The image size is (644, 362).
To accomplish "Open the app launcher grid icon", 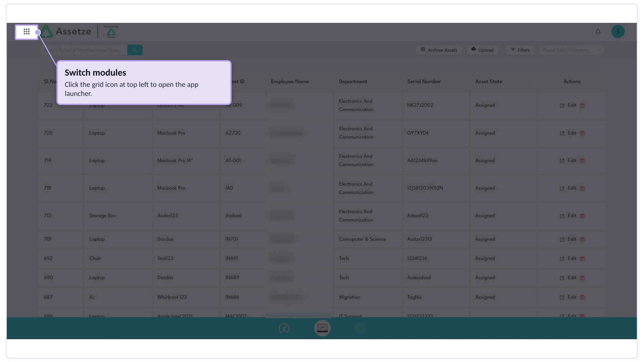I will coord(27,32).
